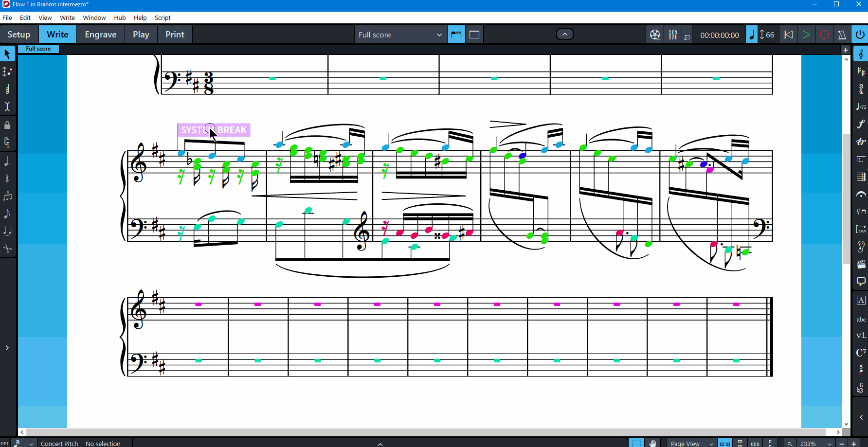
Task: Click the Concert Pitch status label
Action: tap(59, 444)
